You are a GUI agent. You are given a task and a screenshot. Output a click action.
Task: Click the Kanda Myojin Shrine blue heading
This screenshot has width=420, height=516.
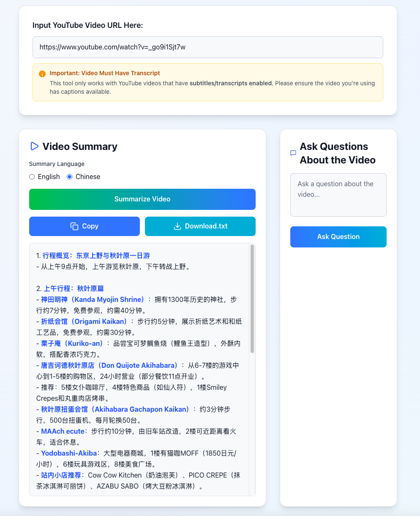pyautogui.click(x=93, y=299)
